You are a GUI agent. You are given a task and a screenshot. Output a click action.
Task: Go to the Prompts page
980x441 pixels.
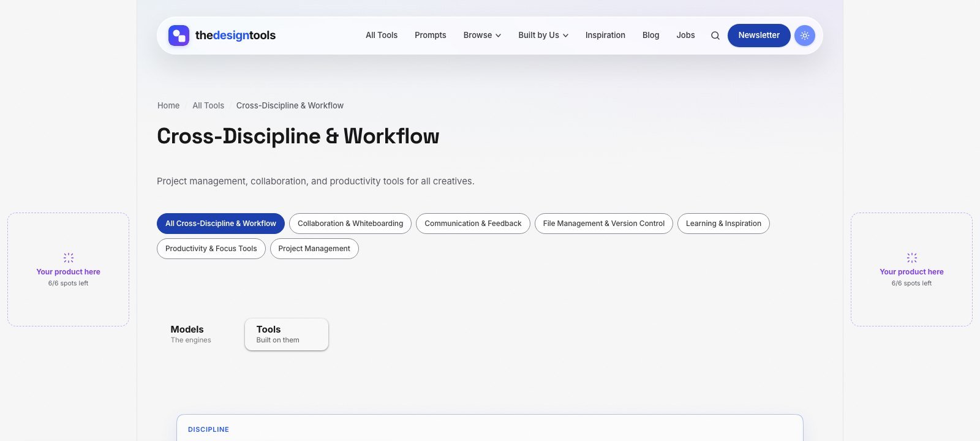[x=431, y=36]
